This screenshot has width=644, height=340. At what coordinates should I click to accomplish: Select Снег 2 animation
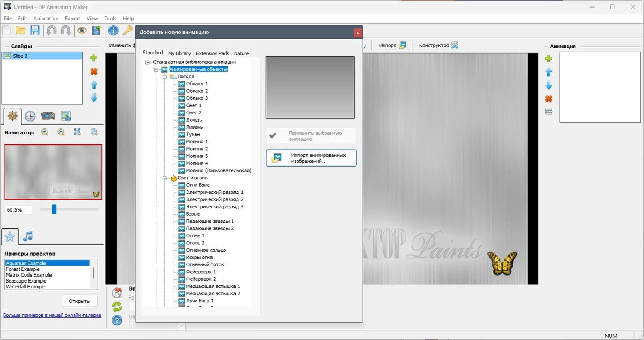(x=194, y=113)
